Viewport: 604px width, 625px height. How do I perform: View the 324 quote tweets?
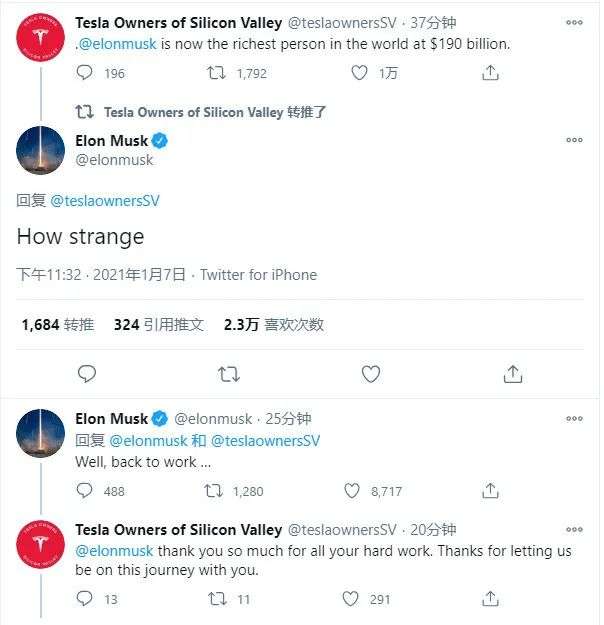[159, 325]
